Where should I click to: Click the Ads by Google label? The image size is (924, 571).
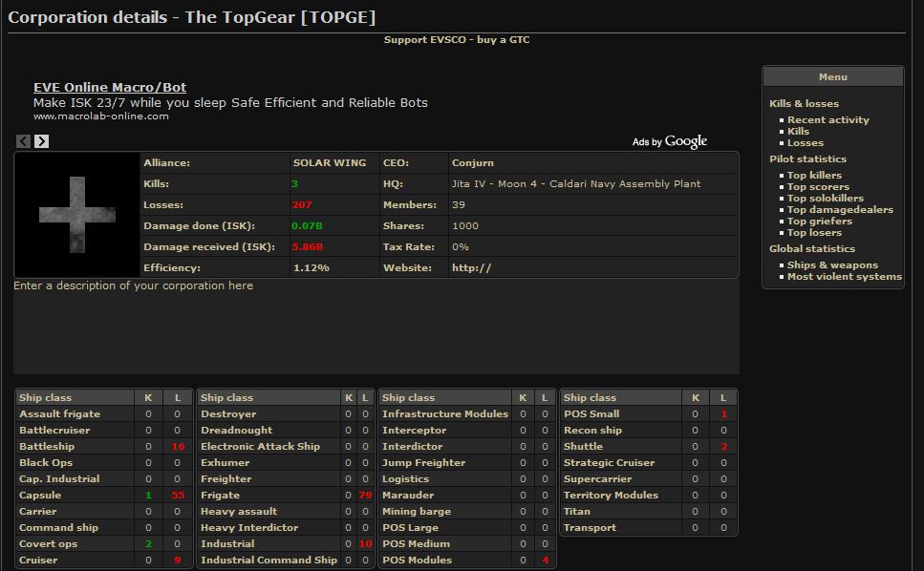tap(670, 141)
